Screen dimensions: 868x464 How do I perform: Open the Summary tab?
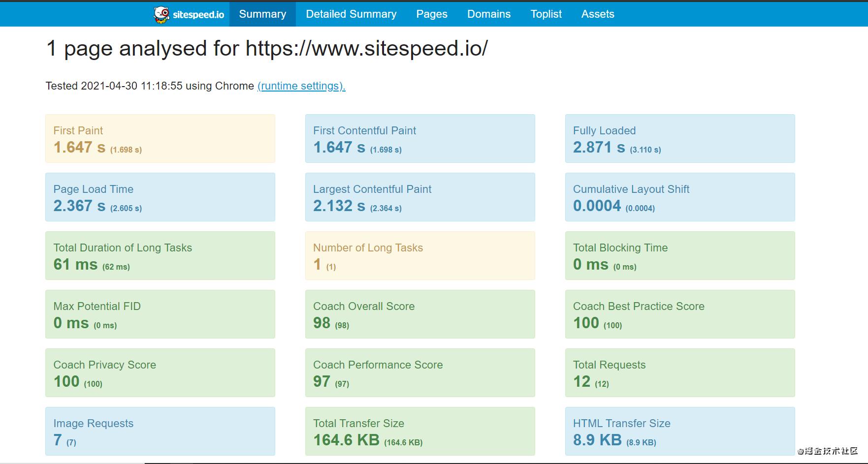click(262, 14)
